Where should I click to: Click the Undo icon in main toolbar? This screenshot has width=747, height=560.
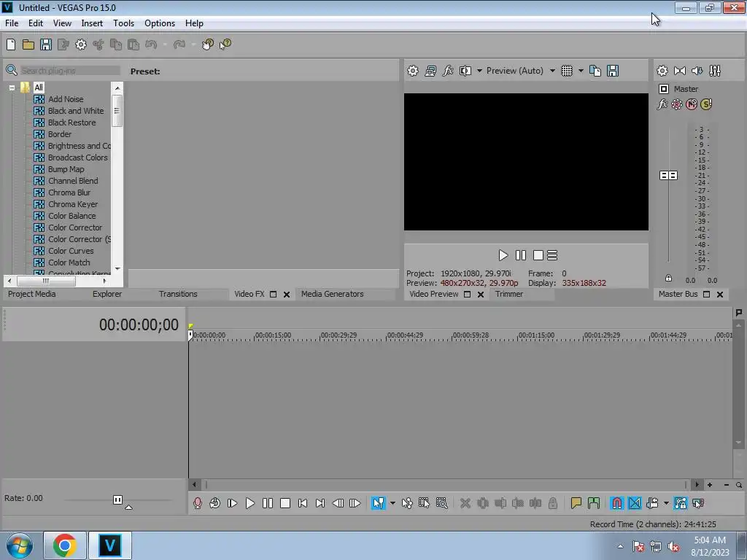tap(151, 44)
